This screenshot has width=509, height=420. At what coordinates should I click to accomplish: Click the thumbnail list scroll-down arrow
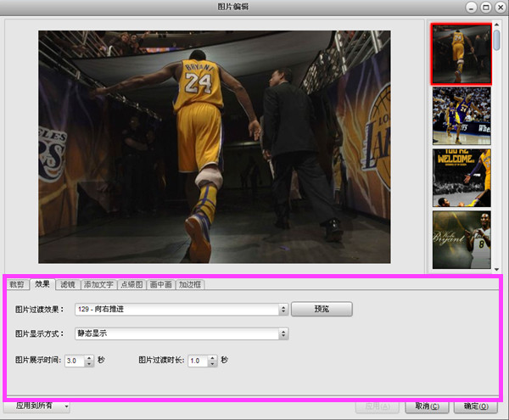coord(496,269)
